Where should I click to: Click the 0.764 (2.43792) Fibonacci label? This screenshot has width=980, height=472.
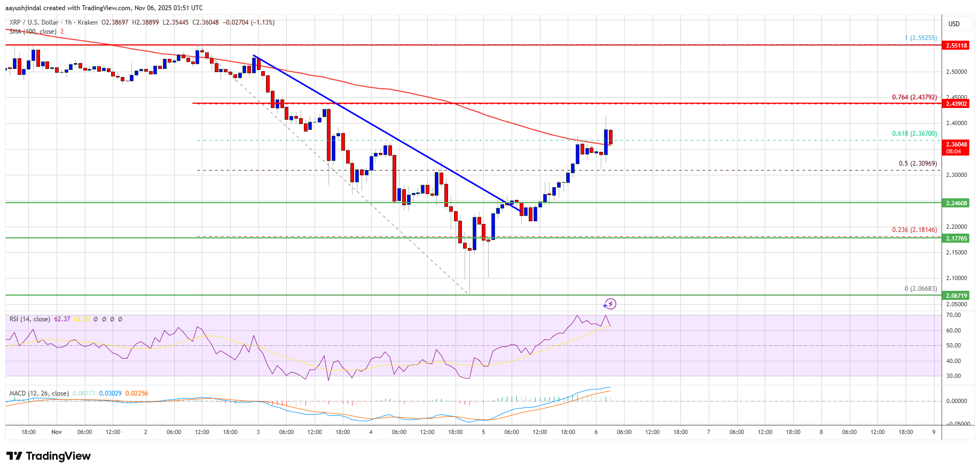pos(914,97)
